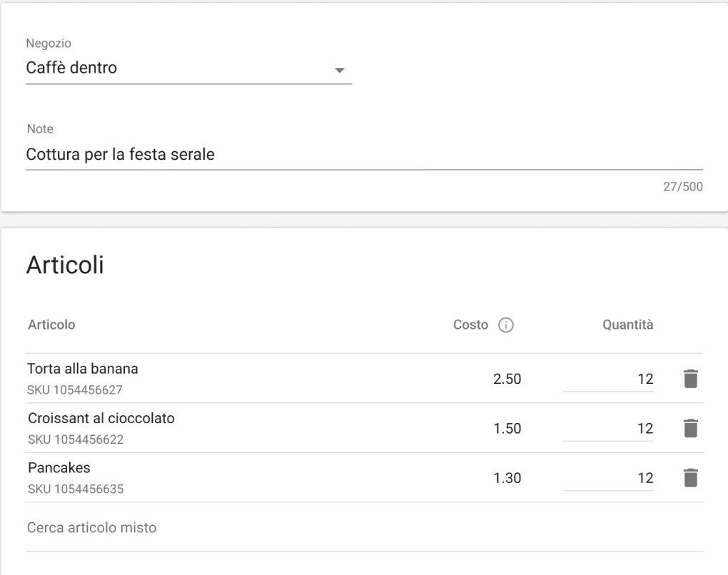Open the Costo info tooltip icon
728x575 pixels.
coord(506,325)
